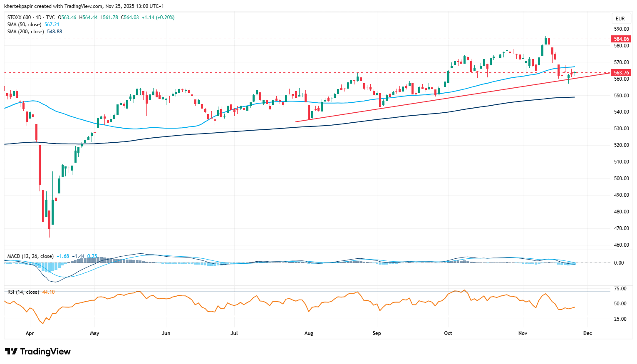This screenshot has height=364, width=637.
Task: Click the MACD 0.00 scale value
Action: coord(619,263)
